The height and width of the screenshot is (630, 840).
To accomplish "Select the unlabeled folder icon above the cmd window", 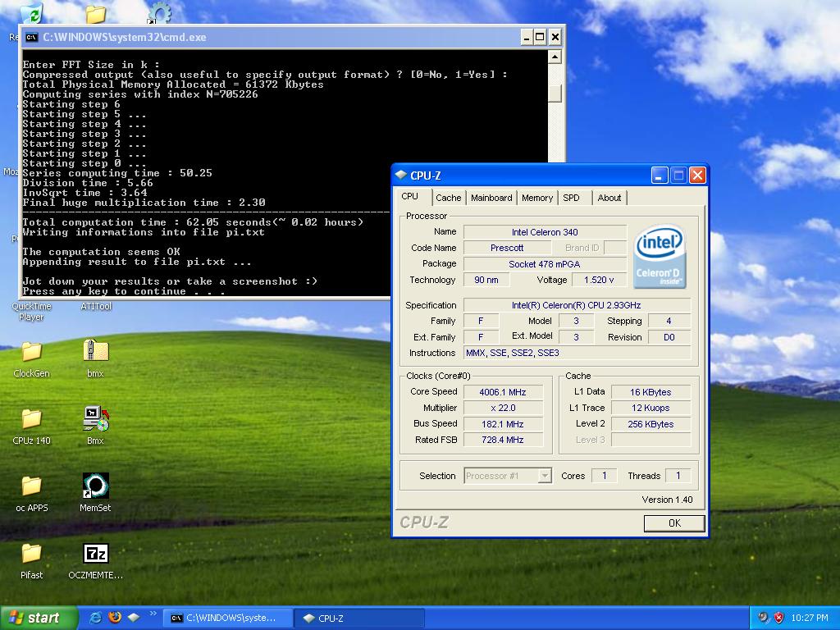I will 95,14.
